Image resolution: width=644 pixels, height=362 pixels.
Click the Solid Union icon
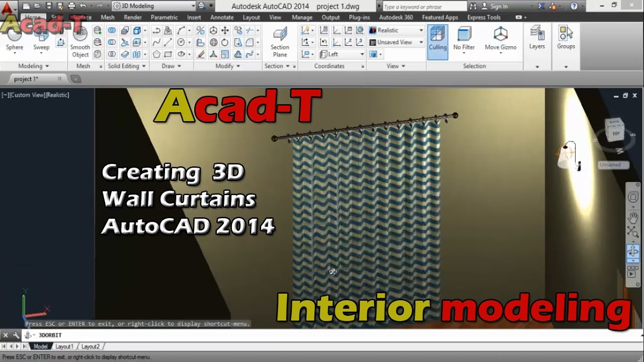pos(112,30)
